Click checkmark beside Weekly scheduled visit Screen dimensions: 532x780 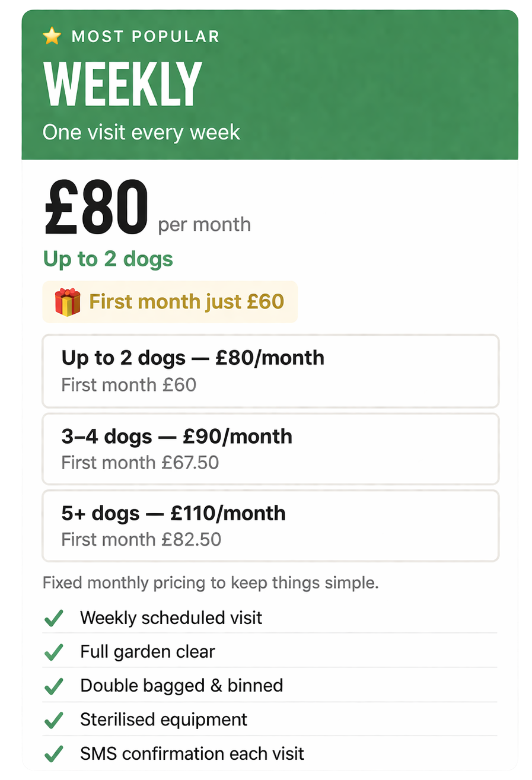point(54,618)
